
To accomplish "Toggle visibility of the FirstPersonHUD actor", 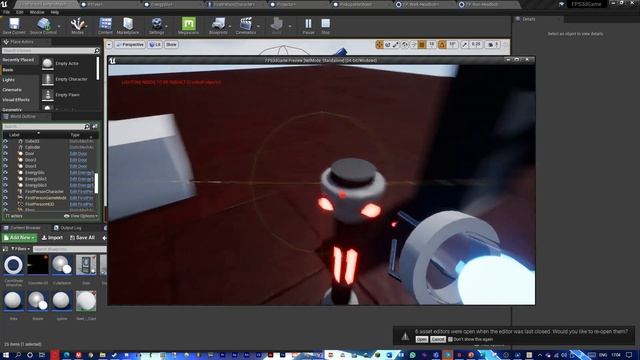I will click(x=6, y=204).
